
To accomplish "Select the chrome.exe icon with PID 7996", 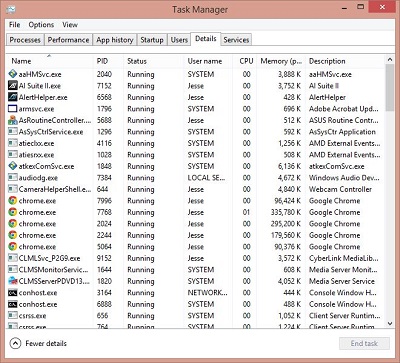I will click(13, 201).
